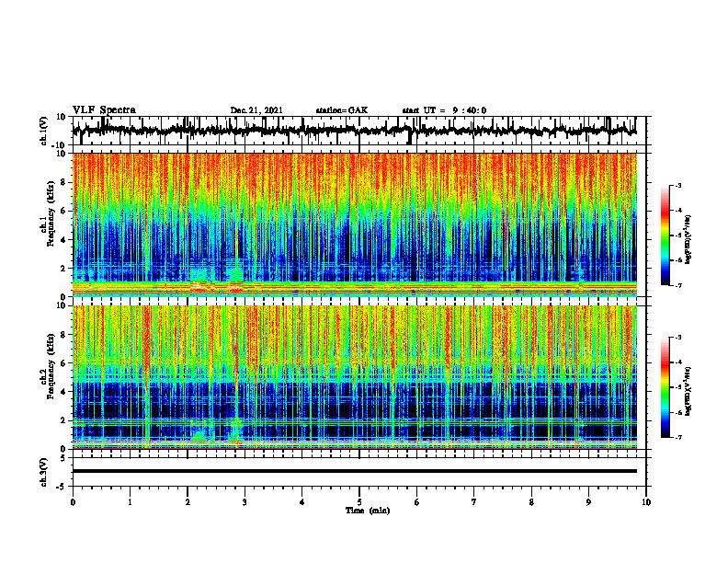
Task: Click the time axis tick label '5'
Action: (x=359, y=502)
